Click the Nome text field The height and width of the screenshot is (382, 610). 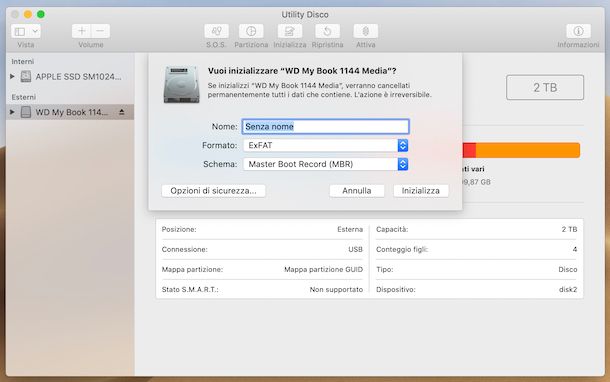click(x=325, y=126)
